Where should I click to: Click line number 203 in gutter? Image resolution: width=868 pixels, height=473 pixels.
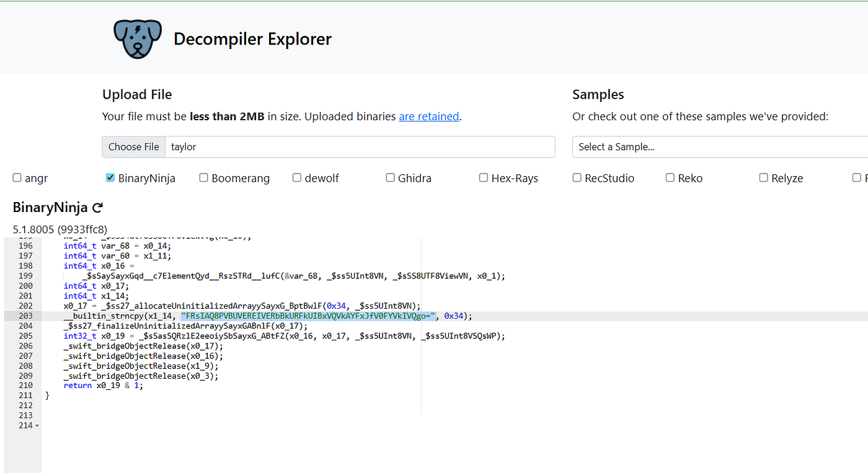coord(25,316)
